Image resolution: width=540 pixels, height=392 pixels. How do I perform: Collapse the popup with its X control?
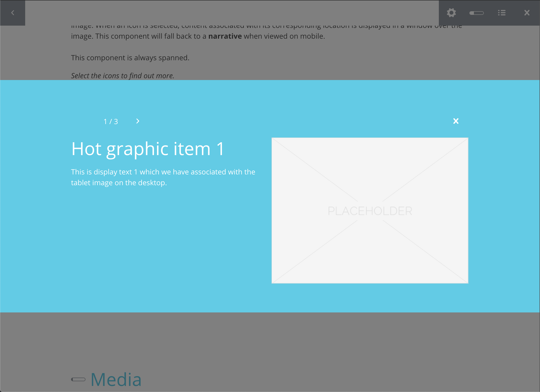coord(456,121)
